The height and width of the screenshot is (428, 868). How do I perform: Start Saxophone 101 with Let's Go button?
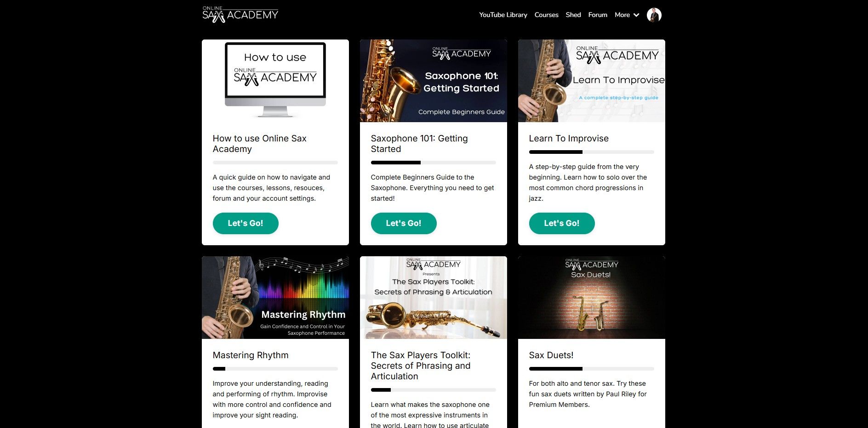(404, 223)
